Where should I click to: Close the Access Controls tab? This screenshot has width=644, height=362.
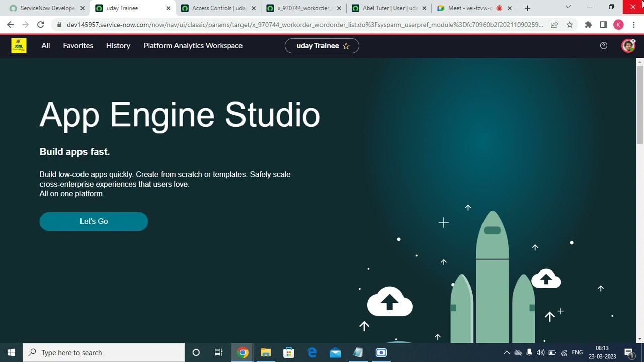coord(254,8)
